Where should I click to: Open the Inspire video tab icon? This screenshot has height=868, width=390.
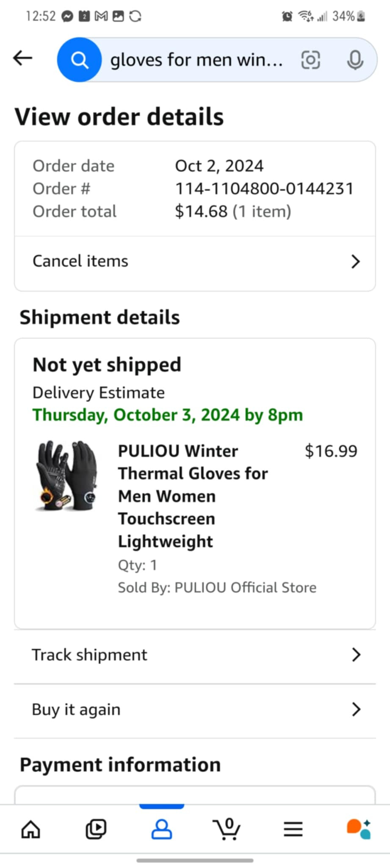[x=96, y=829]
